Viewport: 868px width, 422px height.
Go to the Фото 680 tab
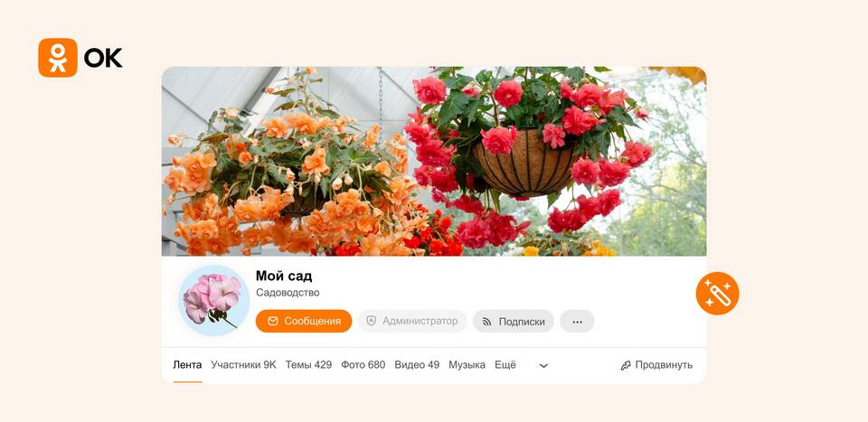tap(363, 365)
